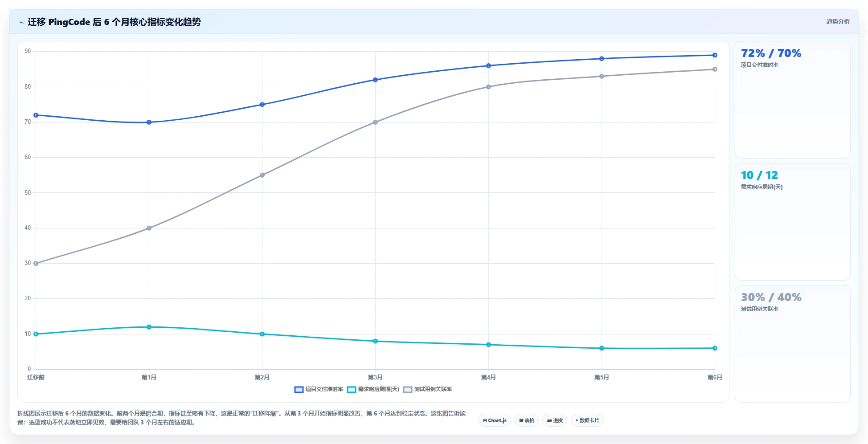
Task: Click the 第3月 x-axis label
Action: [x=376, y=378]
